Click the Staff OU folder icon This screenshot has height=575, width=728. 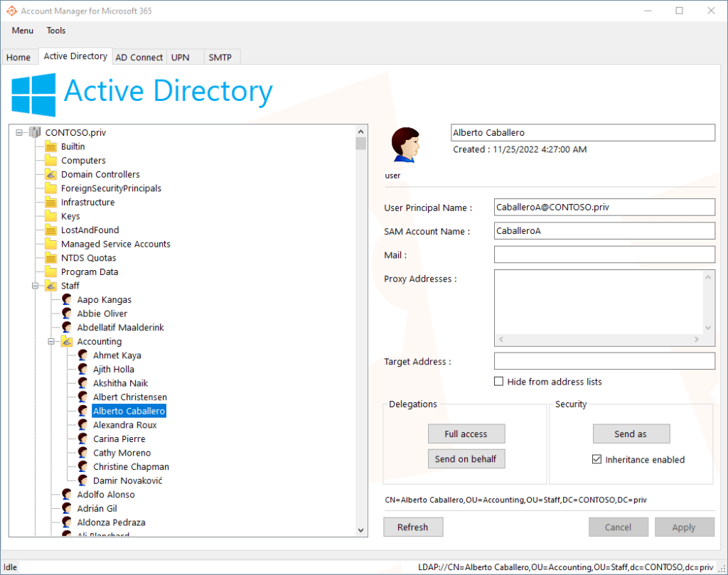(51, 286)
